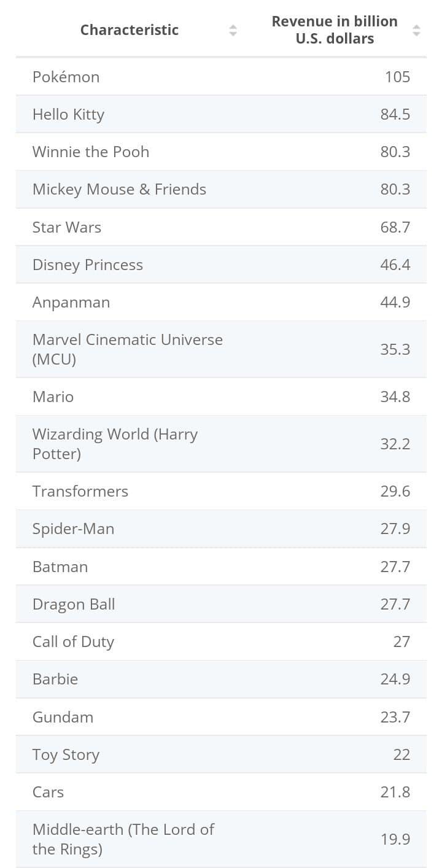Sort by Revenue in billion U.S. dollars header
The width and height of the screenshot is (442, 868).
tap(335, 30)
